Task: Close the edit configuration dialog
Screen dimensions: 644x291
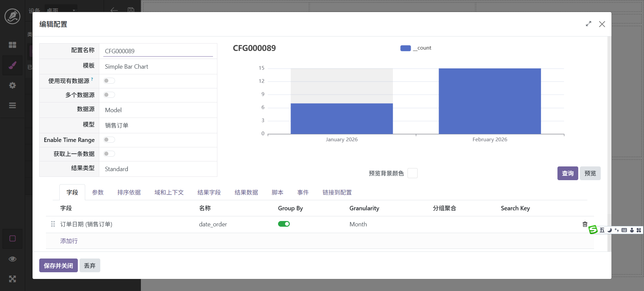Action: [x=602, y=24]
